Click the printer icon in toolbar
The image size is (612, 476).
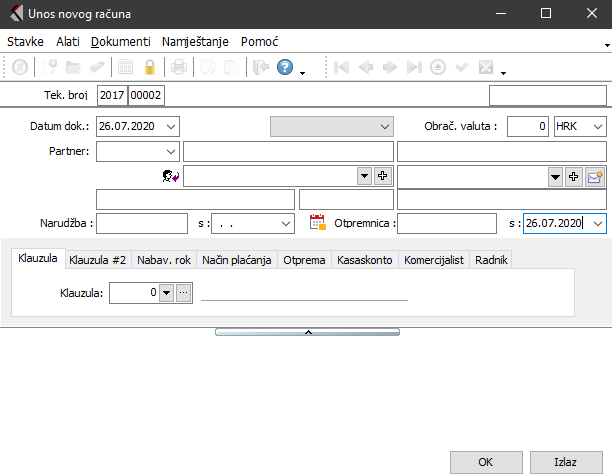pos(179,68)
